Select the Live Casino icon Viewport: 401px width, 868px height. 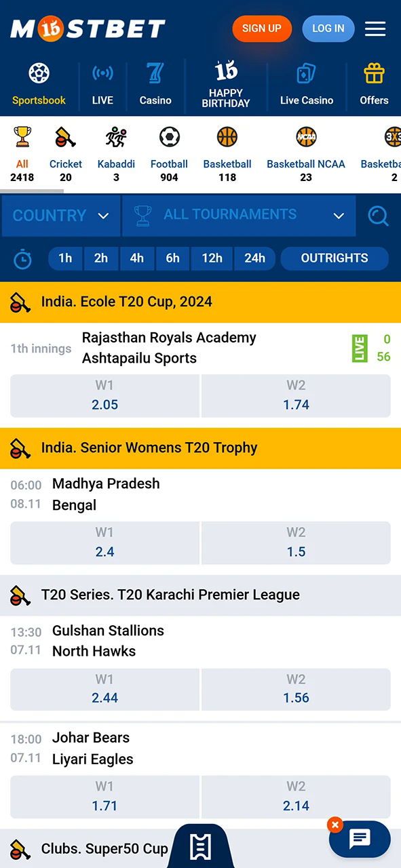tap(307, 73)
